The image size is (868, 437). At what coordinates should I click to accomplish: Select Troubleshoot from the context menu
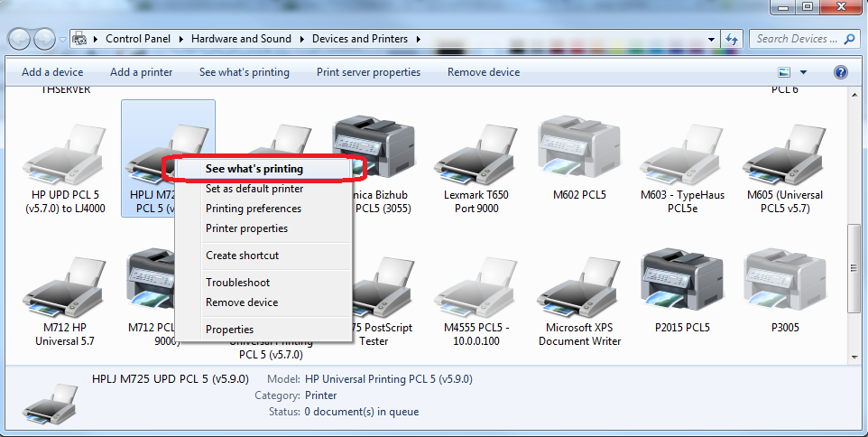coord(237,283)
